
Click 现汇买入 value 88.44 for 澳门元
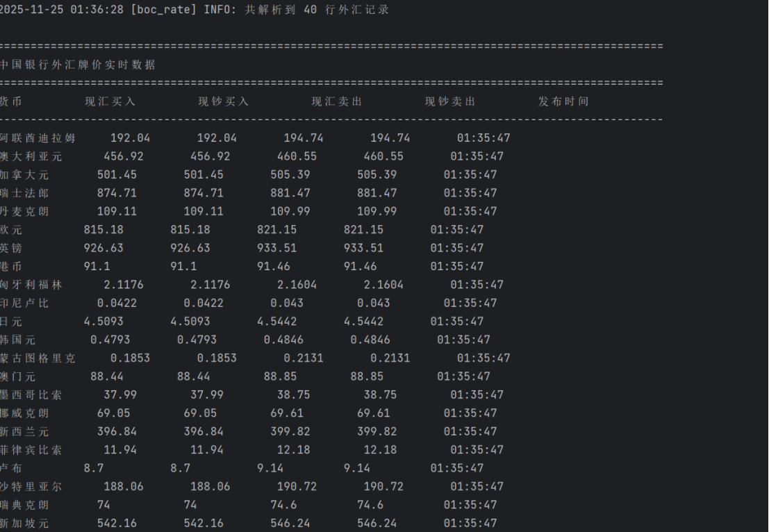click(107, 376)
